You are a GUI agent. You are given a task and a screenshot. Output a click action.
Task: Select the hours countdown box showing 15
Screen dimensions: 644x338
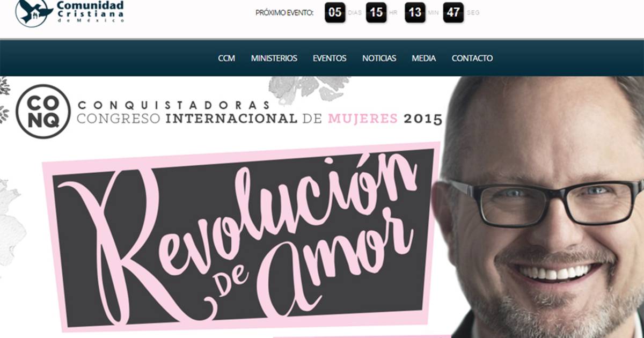click(x=376, y=12)
